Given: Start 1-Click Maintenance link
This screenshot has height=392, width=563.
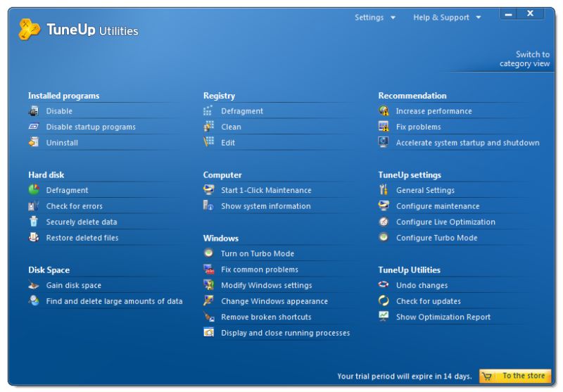Looking at the screenshot, I should 266,190.
